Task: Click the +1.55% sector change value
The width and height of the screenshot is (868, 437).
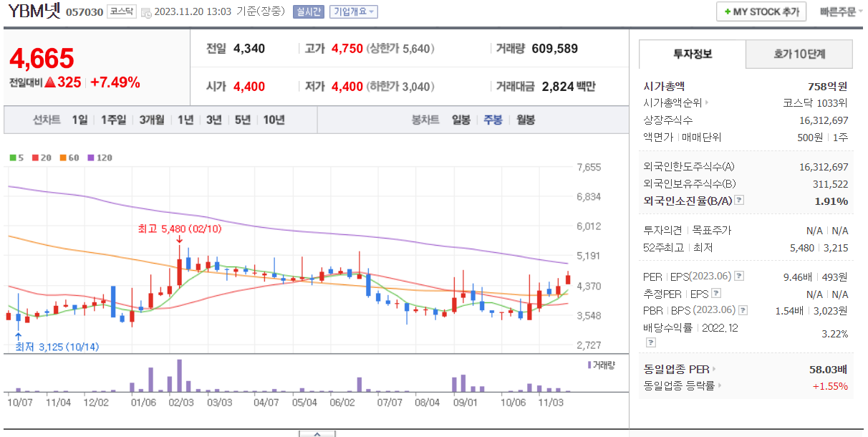Action: point(830,386)
